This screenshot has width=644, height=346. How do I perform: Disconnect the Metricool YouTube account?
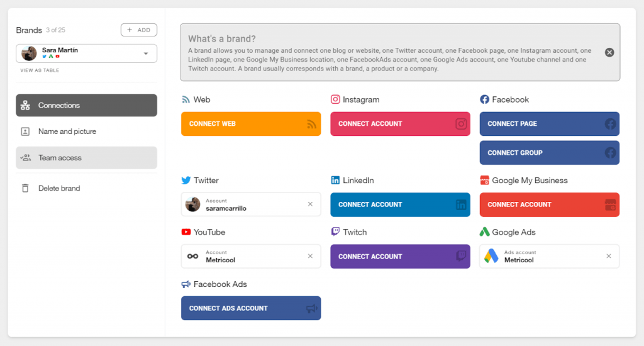click(310, 256)
